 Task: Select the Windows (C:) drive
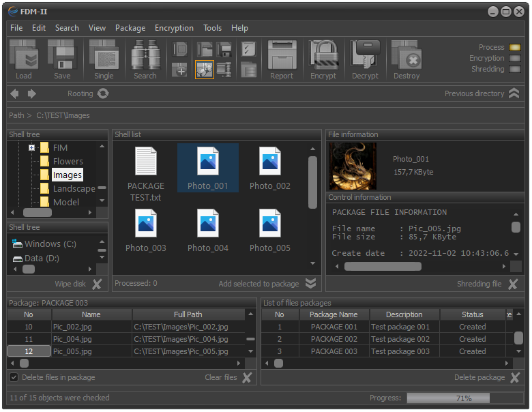coord(50,244)
